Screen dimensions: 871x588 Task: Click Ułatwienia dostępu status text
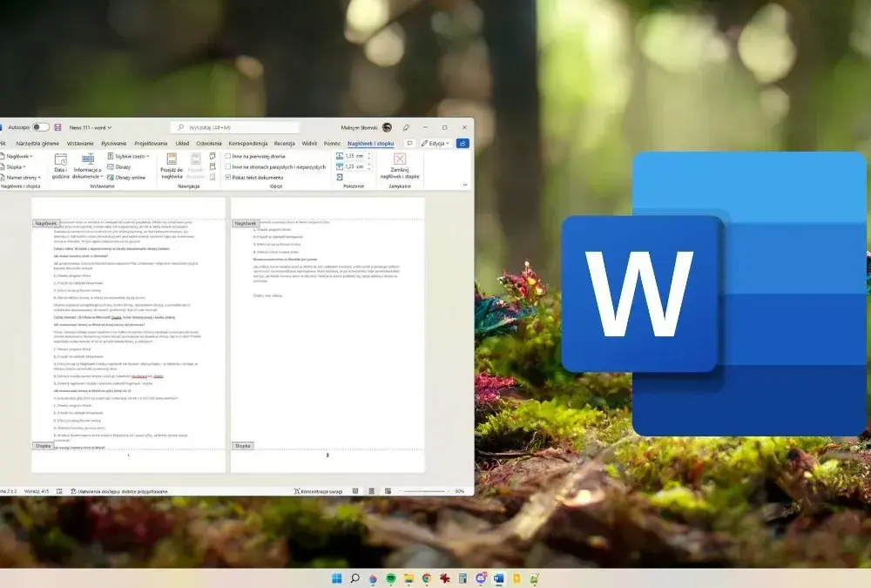pyautogui.click(x=118, y=491)
